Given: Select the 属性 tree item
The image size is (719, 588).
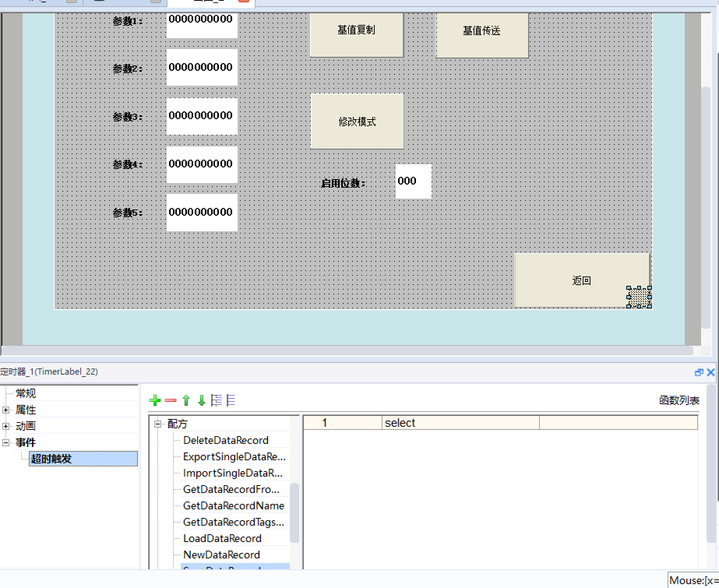Looking at the screenshot, I should 26,410.
